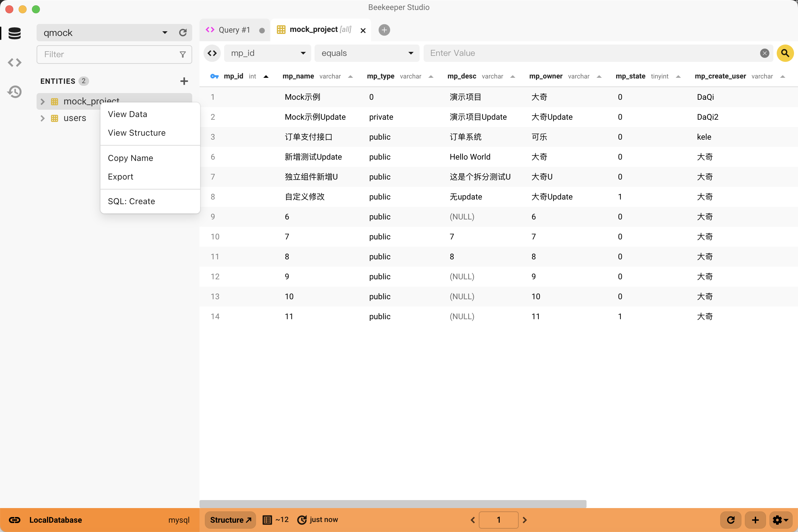The height and width of the screenshot is (532, 798).
Task: Click View Data context menu item
Action: coord(126,113)
